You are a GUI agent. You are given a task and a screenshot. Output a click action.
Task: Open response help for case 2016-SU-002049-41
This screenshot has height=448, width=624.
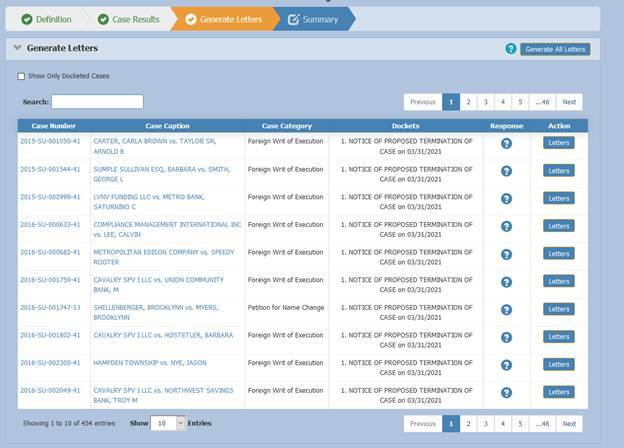click(506, 393)
